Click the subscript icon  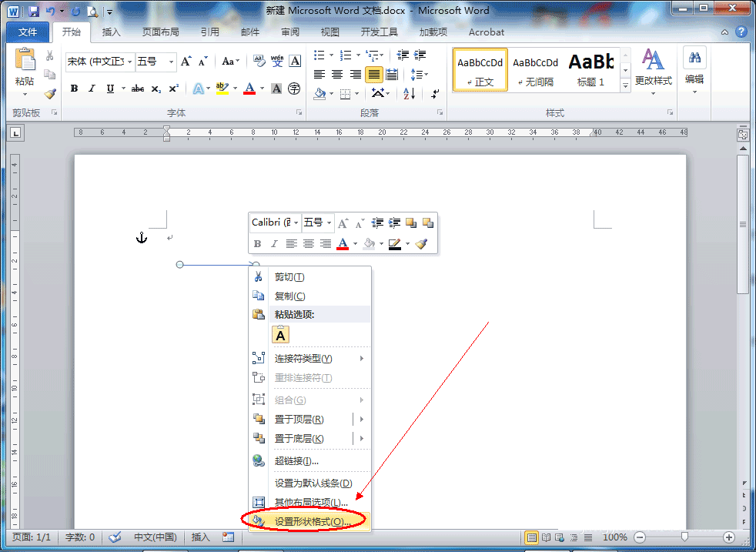coord(157,89)
